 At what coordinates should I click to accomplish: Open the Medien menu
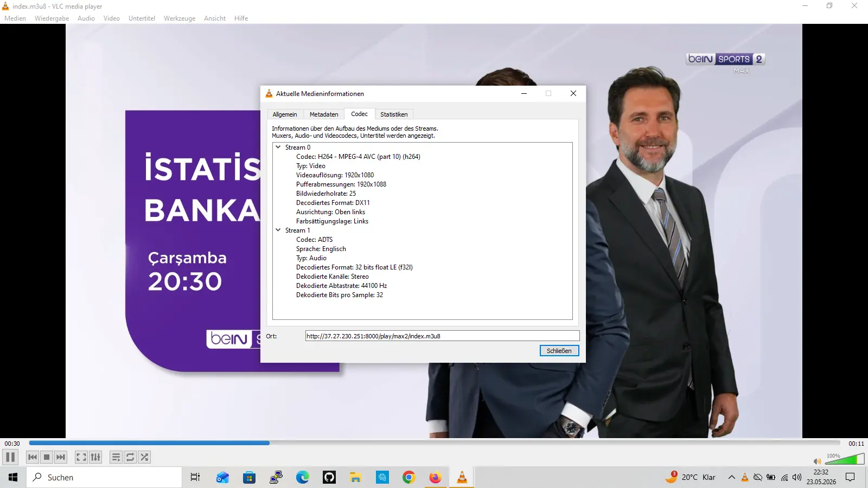pos(15,18)
